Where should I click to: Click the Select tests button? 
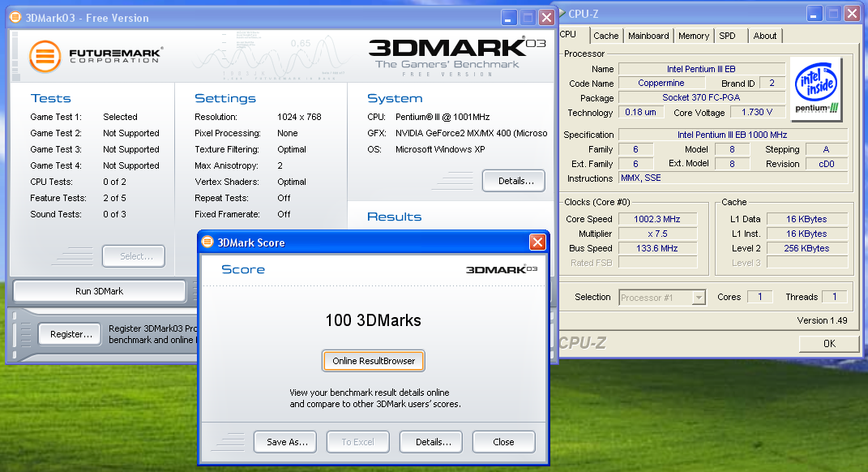pyautogui.click(x=134, y=256)
